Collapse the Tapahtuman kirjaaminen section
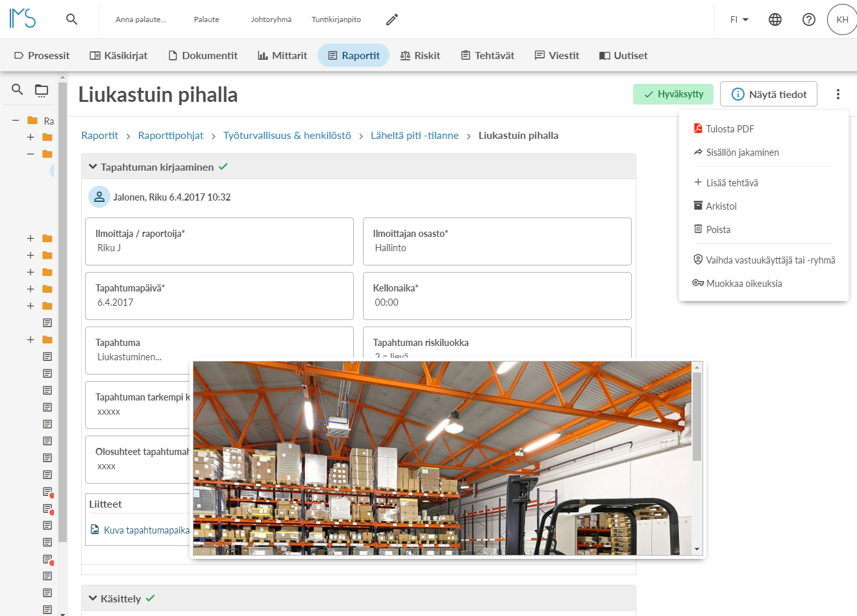857x616 pixels. coord(93,167)
